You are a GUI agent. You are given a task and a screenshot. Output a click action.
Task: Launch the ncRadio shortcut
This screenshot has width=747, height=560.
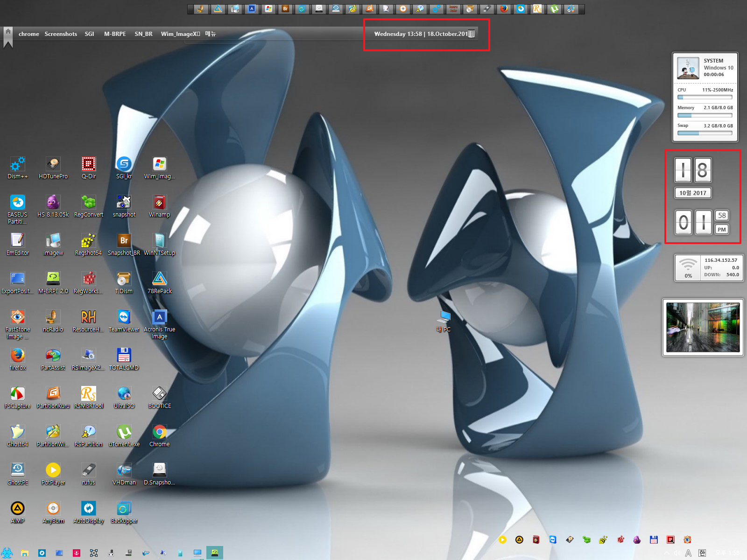point(53,321)
